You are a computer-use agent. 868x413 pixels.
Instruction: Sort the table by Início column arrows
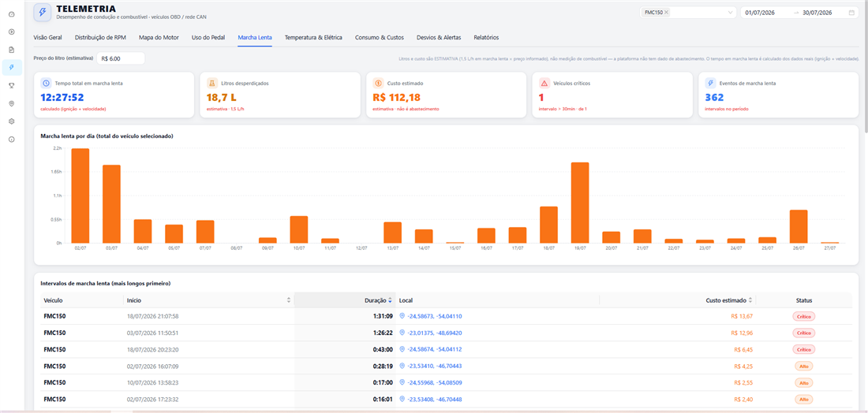coord(288,300)
